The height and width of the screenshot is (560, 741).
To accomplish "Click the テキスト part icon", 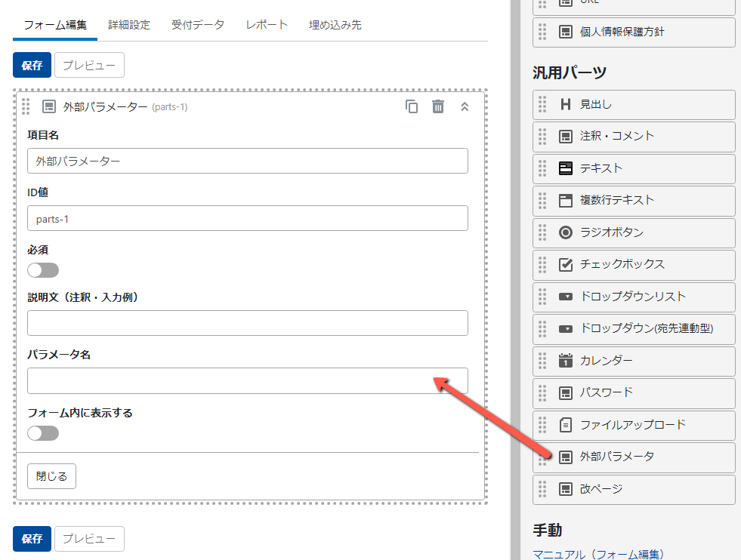I will tap(565, 168).
